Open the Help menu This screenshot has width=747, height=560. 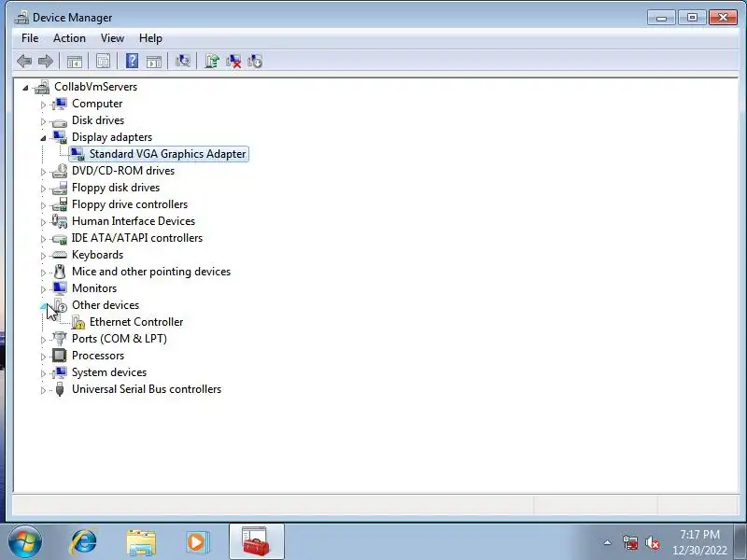coord(150,38)
